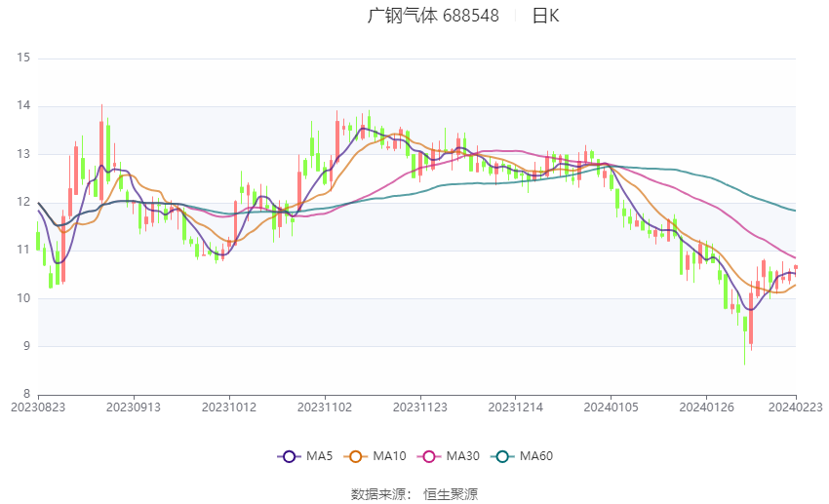Viewport: 829px width, 504px height.
Task: Click the 日K label in title
Action: tap(545, 16)
